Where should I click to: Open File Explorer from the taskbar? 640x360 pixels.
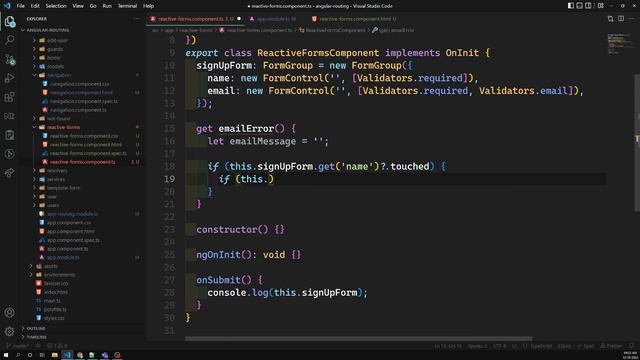coord(54,355)
